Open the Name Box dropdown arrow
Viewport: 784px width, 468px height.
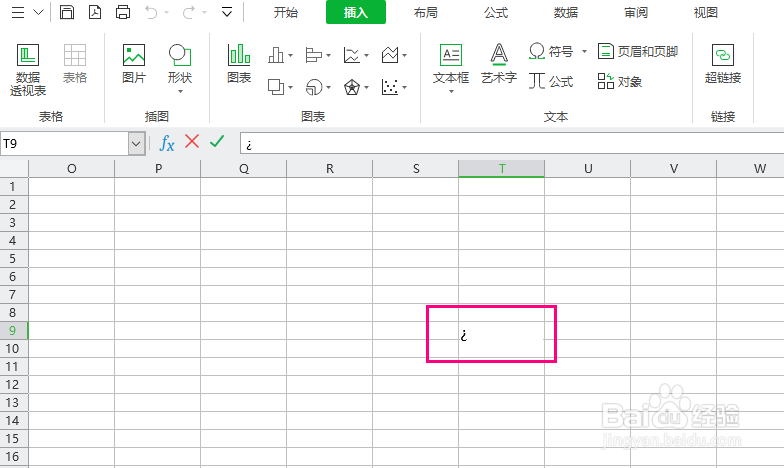(x=136, y=144)
